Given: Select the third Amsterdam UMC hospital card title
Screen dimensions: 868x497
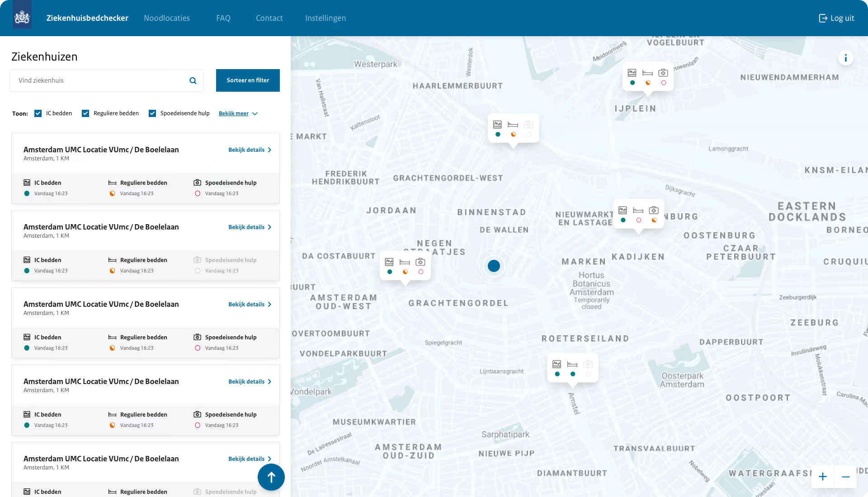Looking at the screenshot, I should 101,304.
